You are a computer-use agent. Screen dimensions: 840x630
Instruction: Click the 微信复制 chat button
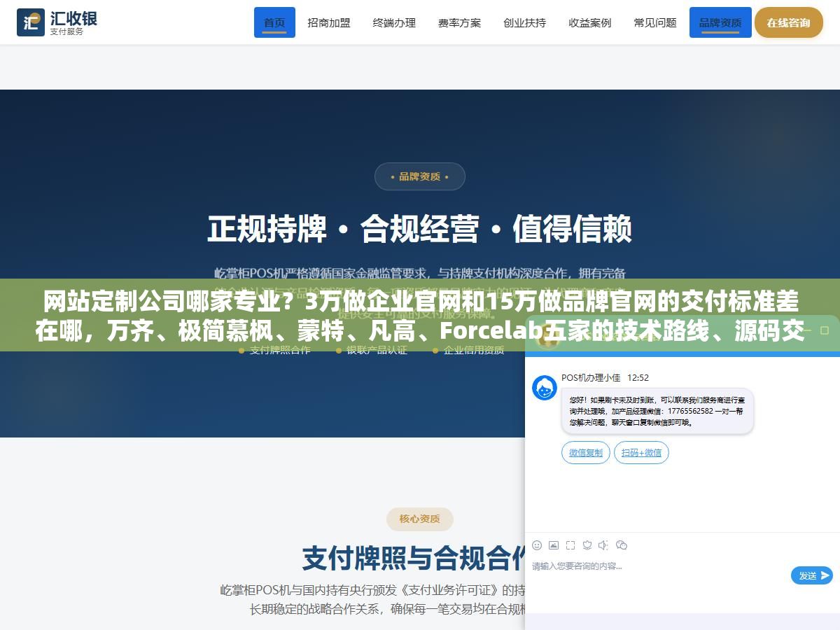(x=586, y=453)
